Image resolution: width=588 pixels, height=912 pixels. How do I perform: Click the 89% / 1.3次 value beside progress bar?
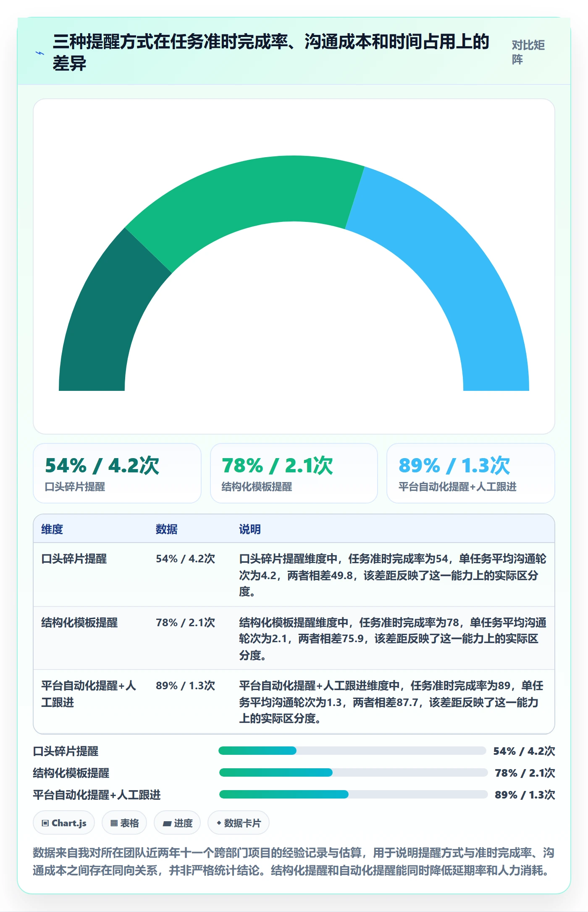pyautogui.click(x=525, y=795)
